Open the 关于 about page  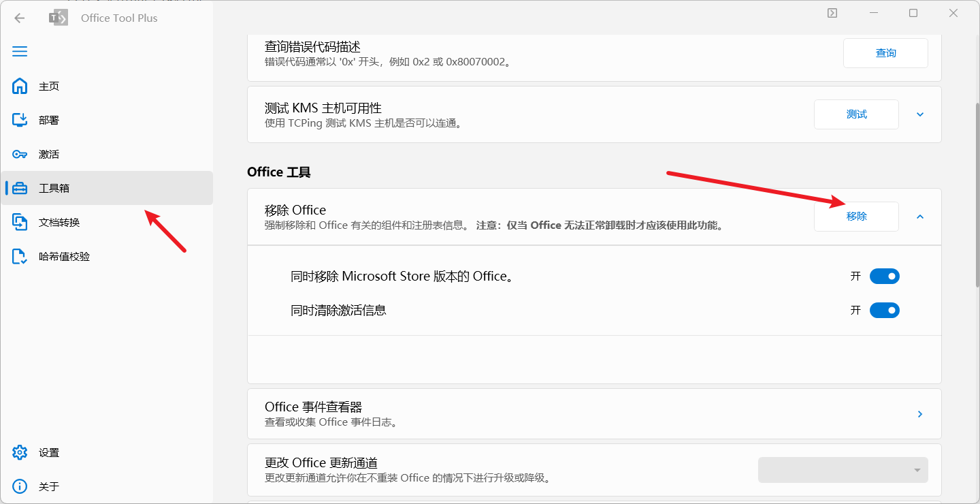click(49, 487)
